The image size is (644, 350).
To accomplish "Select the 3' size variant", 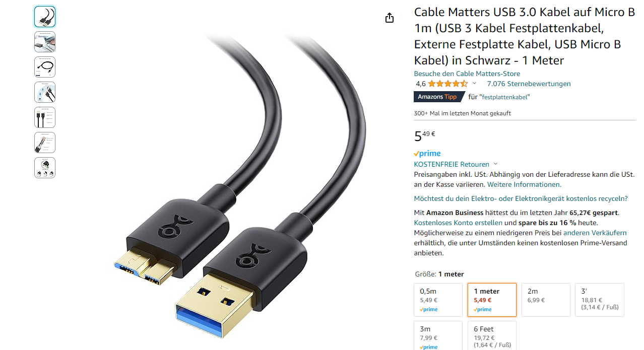I will (600, 300).
